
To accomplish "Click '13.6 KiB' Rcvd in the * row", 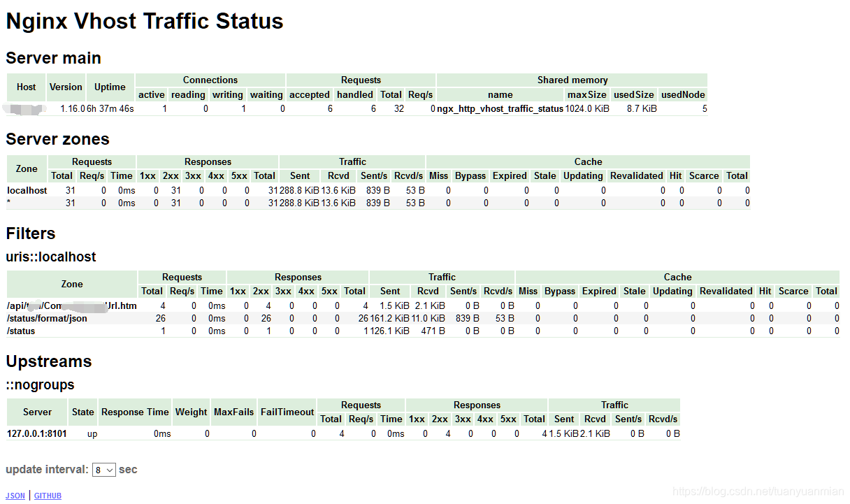I will coord(338,203).
